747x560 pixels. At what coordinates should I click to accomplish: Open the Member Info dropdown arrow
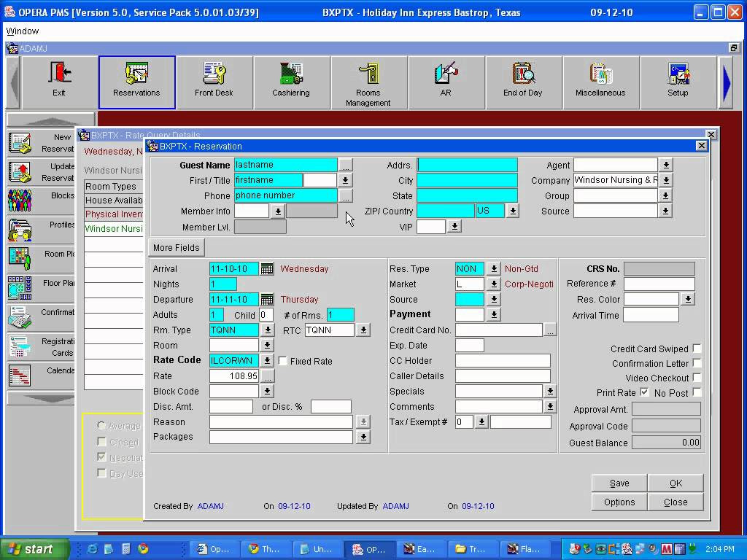coord(278,211)
